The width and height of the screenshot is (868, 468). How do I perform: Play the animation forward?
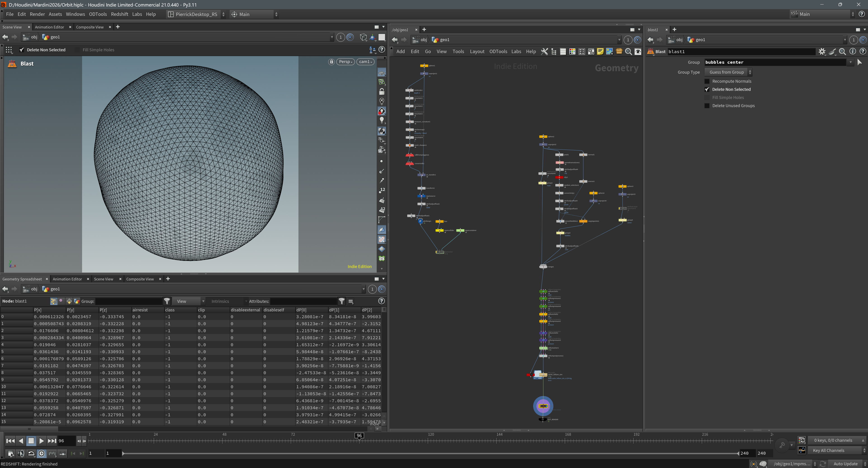41,441
